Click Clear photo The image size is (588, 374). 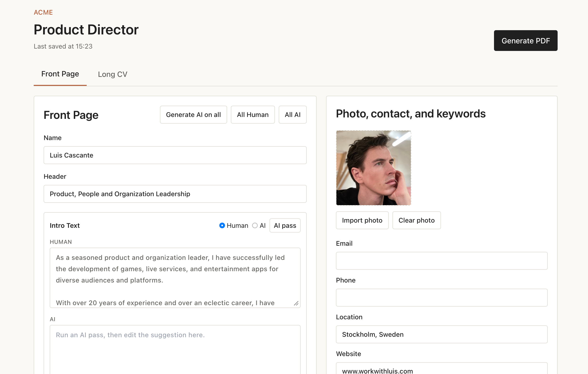point(416,220)
